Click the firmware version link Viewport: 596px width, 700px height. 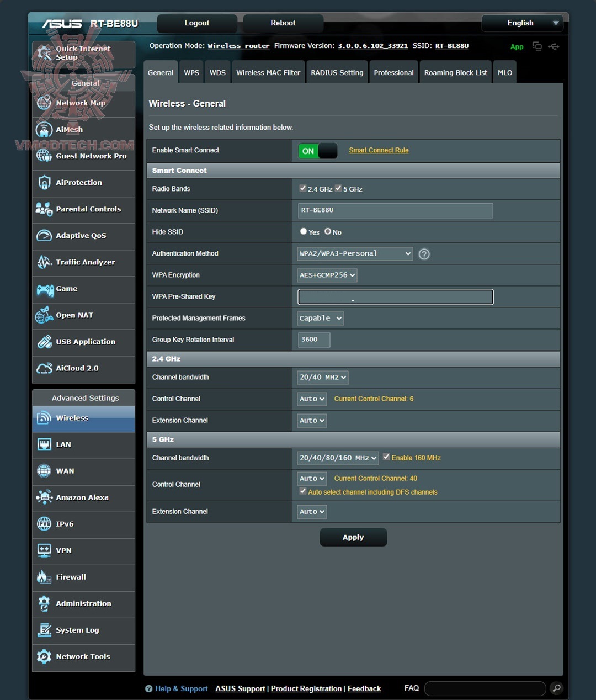pyautogui.click(x=373, y=46)
